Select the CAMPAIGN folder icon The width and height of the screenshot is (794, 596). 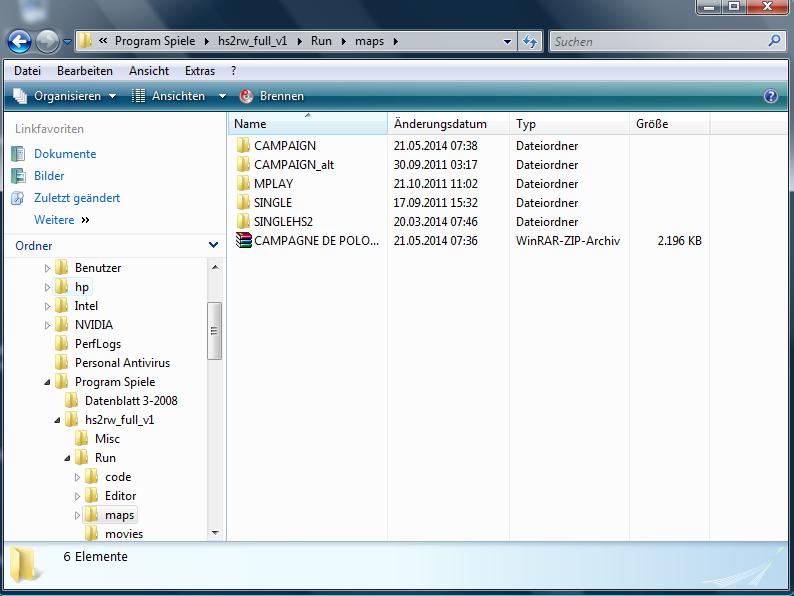(243, 146)
